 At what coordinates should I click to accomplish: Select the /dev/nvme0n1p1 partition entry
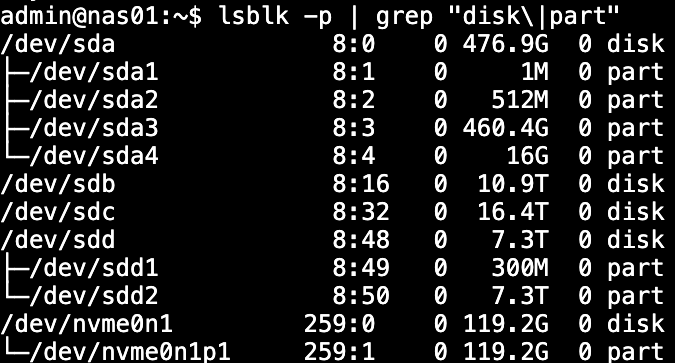tap(130, 352)
